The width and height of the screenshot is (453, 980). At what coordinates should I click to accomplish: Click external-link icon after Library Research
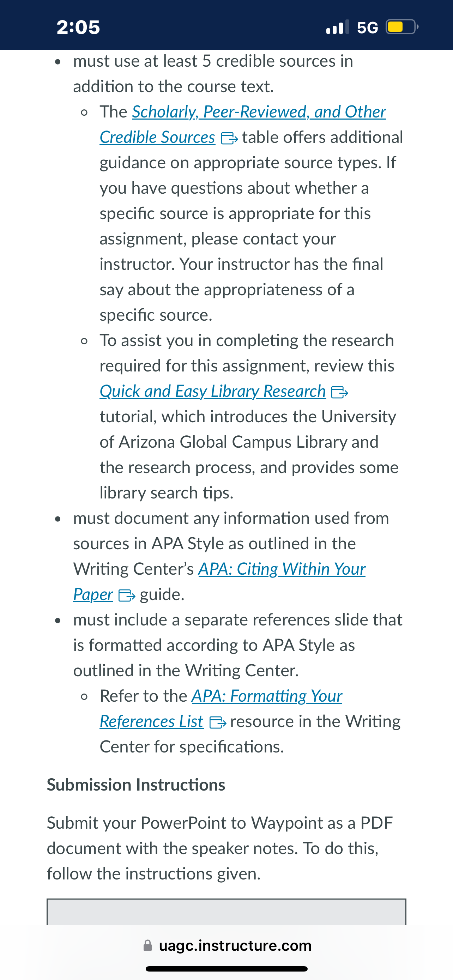tap(340, 392)
